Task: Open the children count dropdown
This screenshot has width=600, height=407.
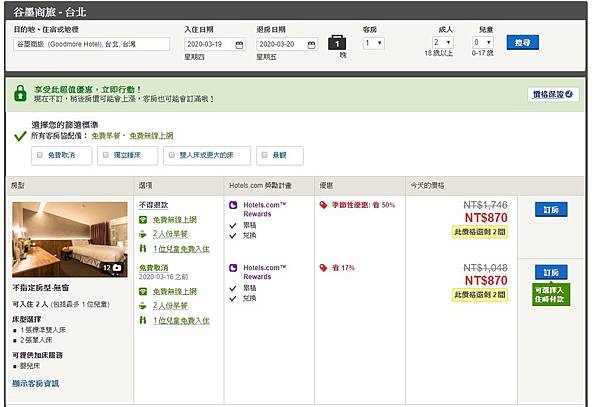Action: coord(483,42)
